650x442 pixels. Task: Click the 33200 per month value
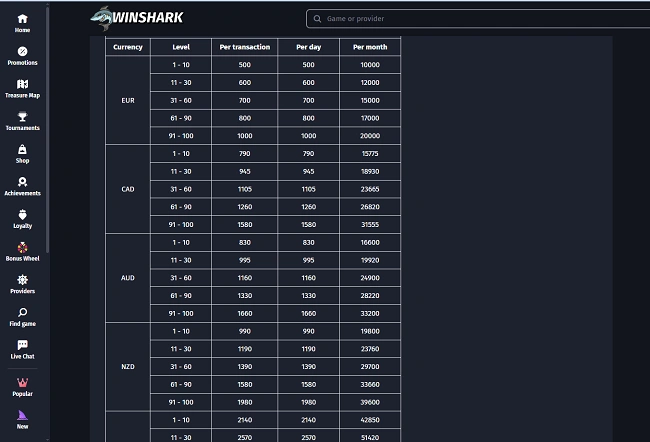click(370, 313)
